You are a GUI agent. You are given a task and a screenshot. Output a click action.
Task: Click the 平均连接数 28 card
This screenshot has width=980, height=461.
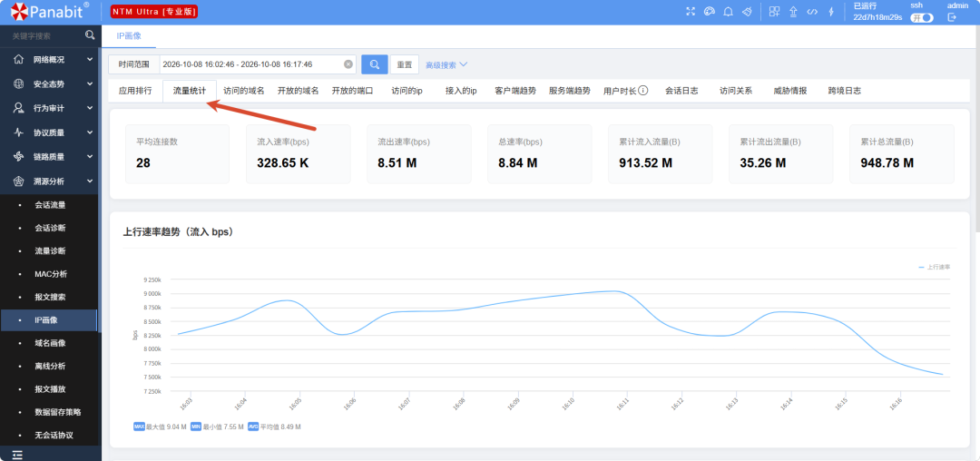tap(178, 153)
